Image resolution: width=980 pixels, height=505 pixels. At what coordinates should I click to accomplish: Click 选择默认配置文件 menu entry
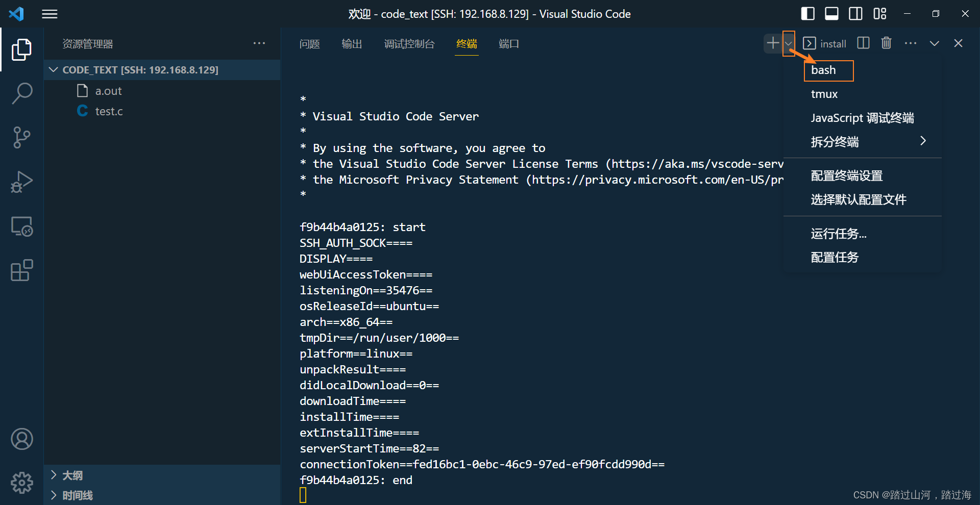point(863,200)
